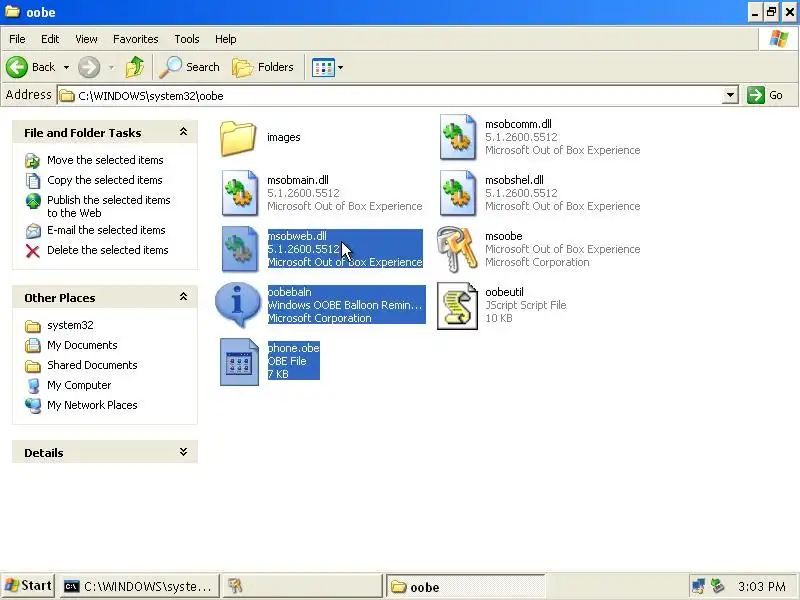Click the oobe taskbar button
Image resolution: width=800 pixels, height=600 pixels.
pos(466,587)
